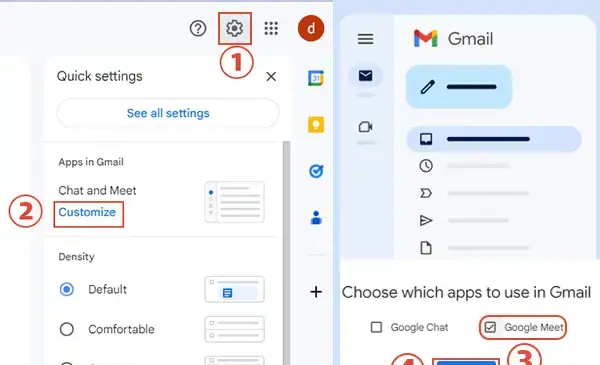The image size is (600, 365).
Task: Click the Default density preview thumbnail
Action: (235, 289)
